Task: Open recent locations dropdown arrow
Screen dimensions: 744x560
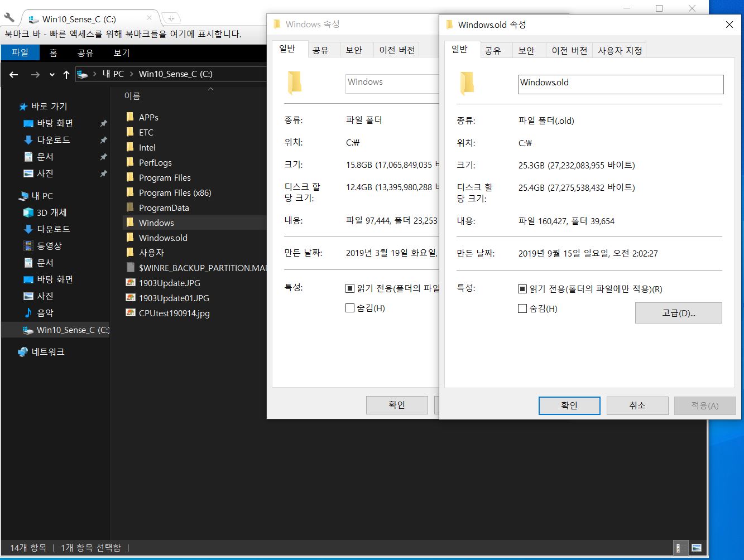Action: (52, 75)
